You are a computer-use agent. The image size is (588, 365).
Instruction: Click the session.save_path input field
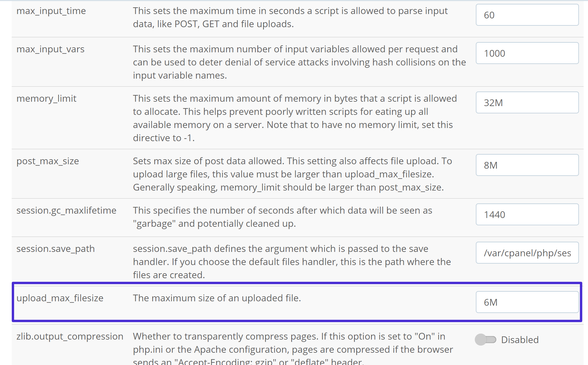[x=528, y=253]
